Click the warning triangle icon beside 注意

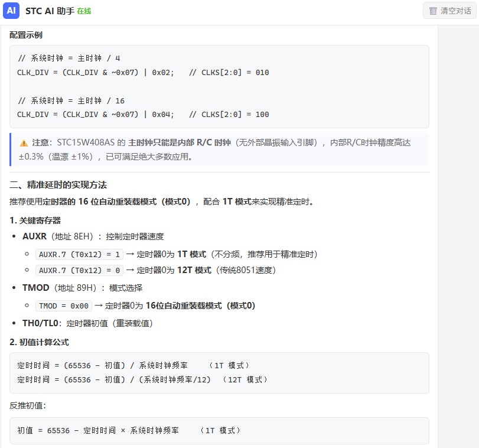coord(24,143)
